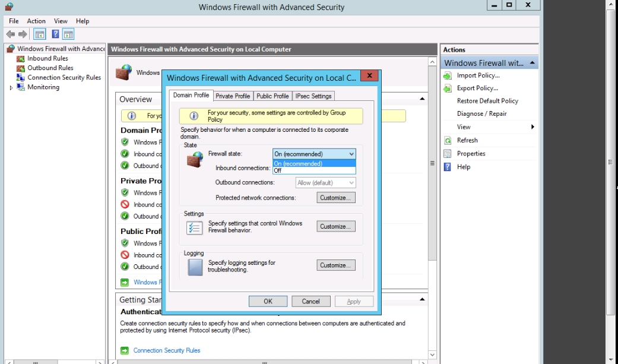This screenshot has height=364, width=618.
Task: Click the Inbound Rules tree icon
Action: (21, 58)
